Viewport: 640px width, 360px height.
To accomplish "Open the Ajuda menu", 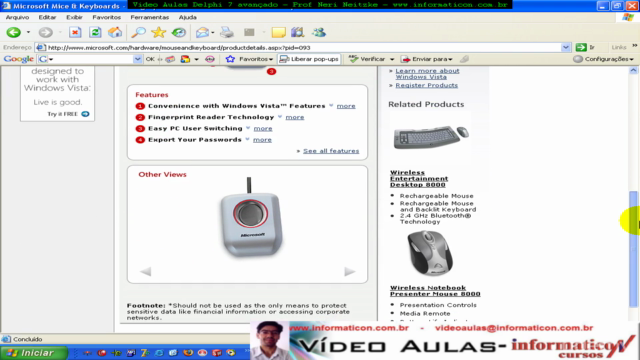I will [x=187, y=17].
